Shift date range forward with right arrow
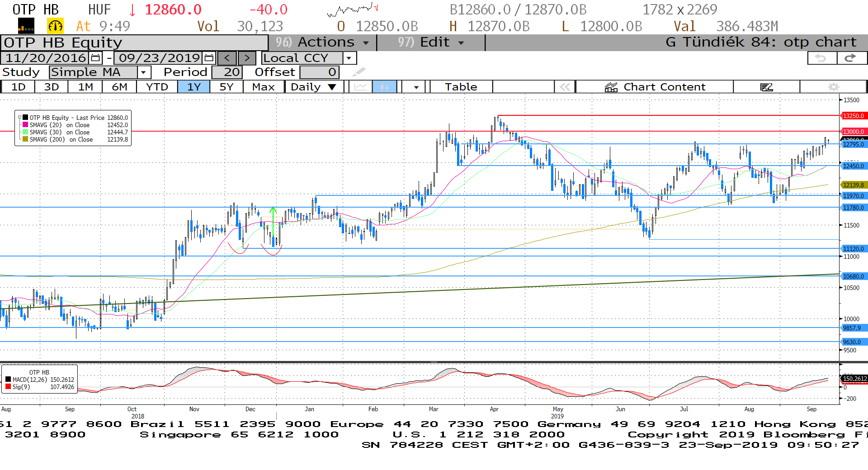Image resolution: width=868 pixels, height=470 pixels. click(247, 58)
